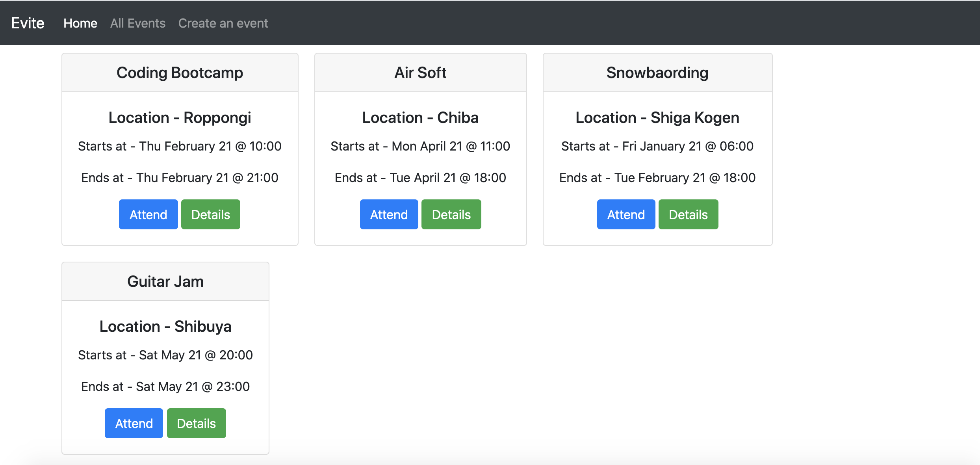Attend the Air Soft event

coord(389,214)
